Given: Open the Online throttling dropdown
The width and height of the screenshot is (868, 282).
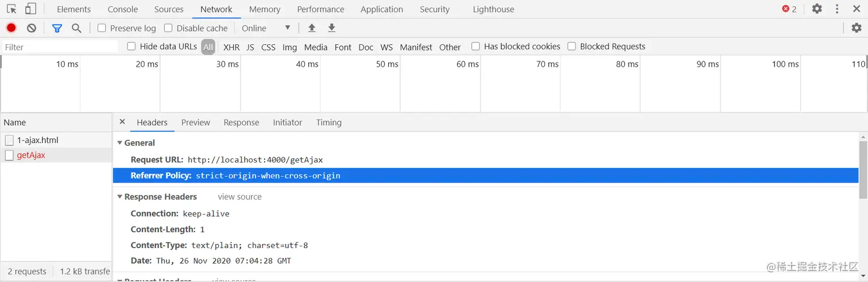Looking at the screenshot, I should [266, 28].
